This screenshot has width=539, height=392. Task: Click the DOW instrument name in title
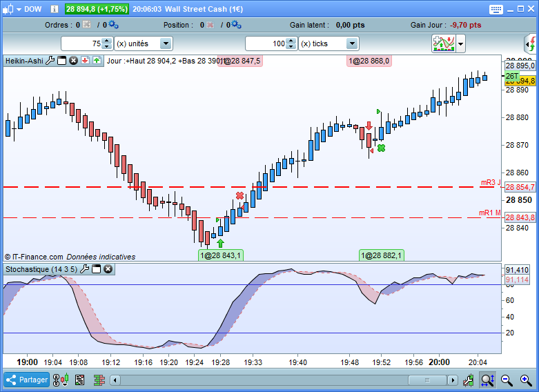click(32, 9)
